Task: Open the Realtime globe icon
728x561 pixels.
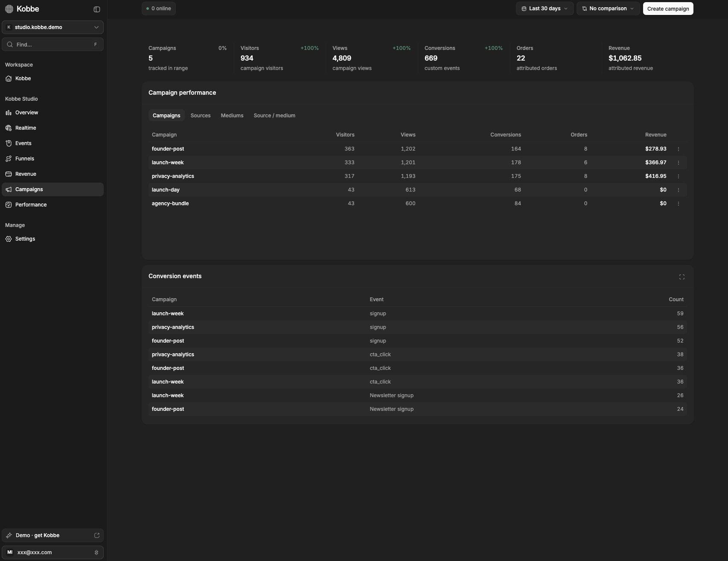Action: click(x=9, y=128)
